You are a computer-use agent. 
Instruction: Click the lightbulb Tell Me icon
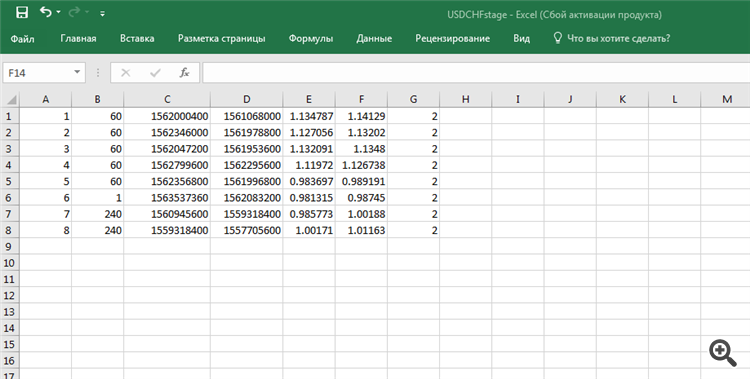click(x=557, y=38)
